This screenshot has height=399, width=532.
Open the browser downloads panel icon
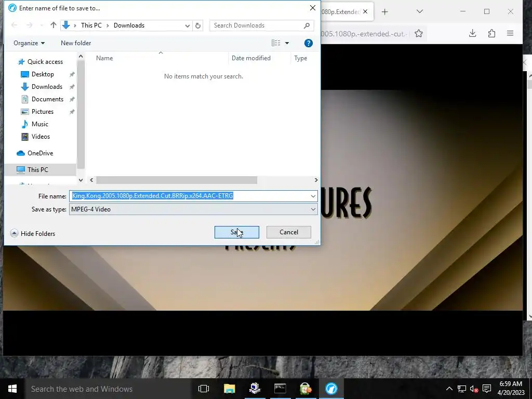tap(472, 33)
